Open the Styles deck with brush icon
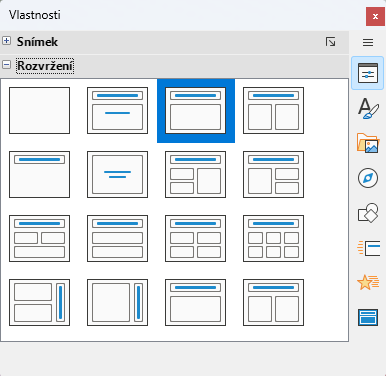Image resolution: width=386 pixels, height=376 pixels. (x=368, y=108)
